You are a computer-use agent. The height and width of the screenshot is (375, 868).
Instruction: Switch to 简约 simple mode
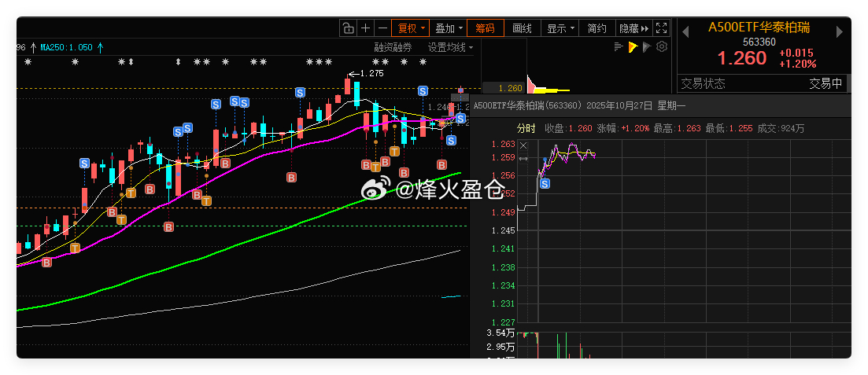point(597,28)
